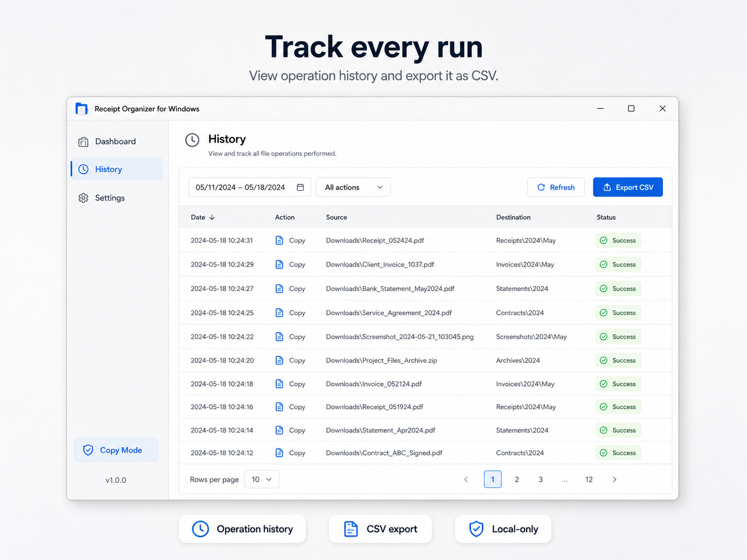The width and height of the screenshot is (747, 560).
Task: Open the All actions filter dropdown
Action: (x=353, y=187)
